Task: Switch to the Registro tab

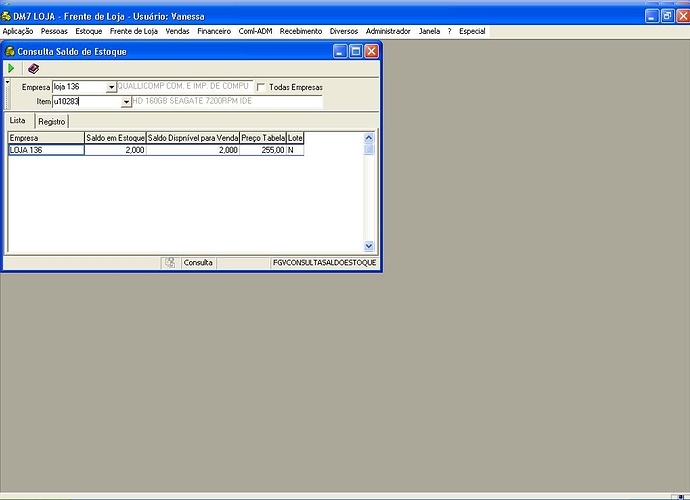Action: pos(51,121)
